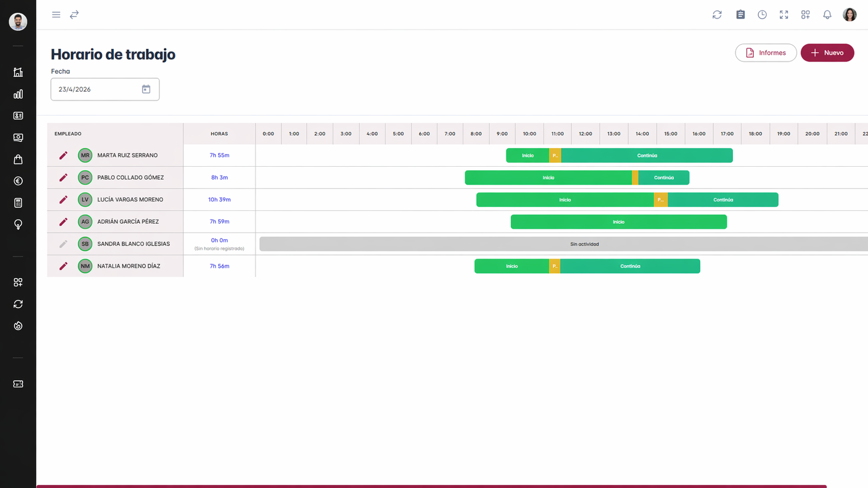Image resolution: width=868 pixels, height=488 pixels.
Task: Click the hamburger menu icon
Action: coord(56,15)
